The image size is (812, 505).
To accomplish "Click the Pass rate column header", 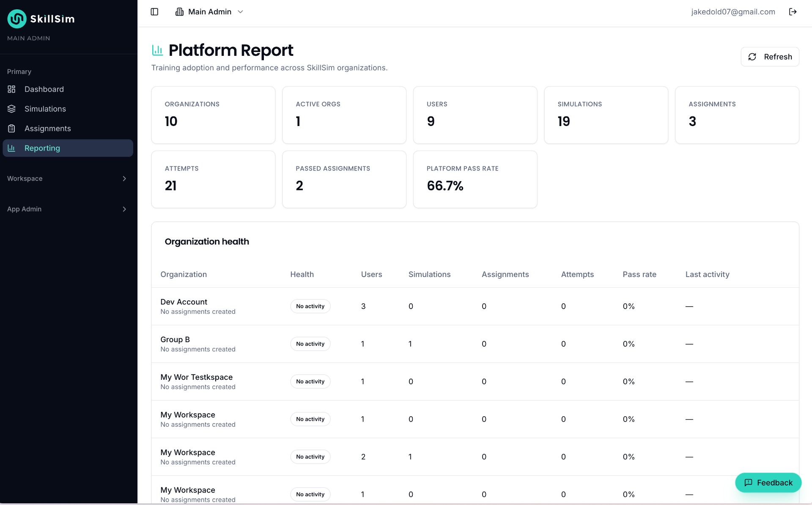I will tap(639, 274).
